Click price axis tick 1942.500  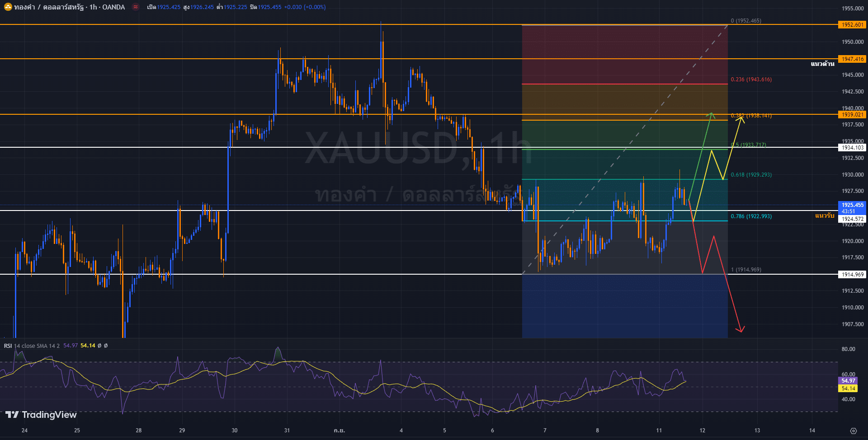(853, 92)
